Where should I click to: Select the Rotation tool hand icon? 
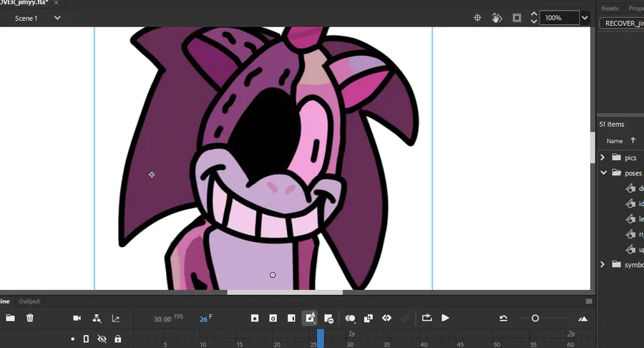[x=497, y=18]
